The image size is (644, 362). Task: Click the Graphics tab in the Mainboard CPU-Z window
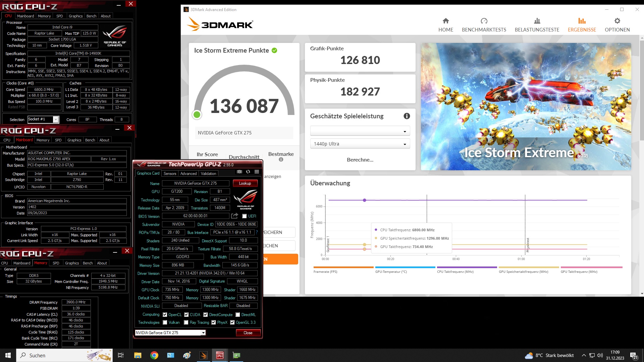coord(74,140)
